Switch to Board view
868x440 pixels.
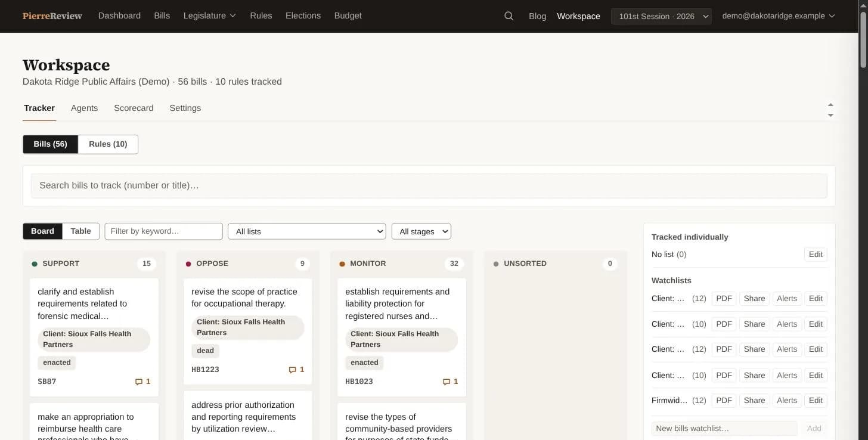pyautogui.click(x=42, y=231)
